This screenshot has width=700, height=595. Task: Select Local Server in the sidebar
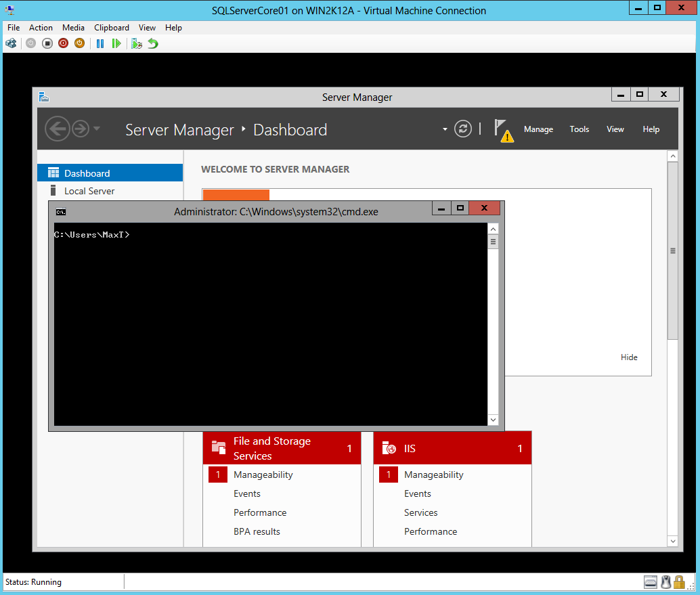(x=110, y=191)
